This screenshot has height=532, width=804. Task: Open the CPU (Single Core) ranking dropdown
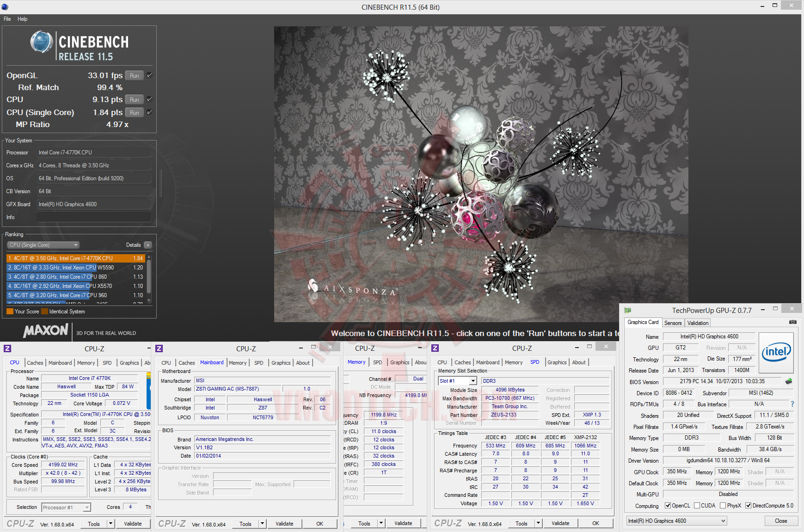[x=43, y=245]
